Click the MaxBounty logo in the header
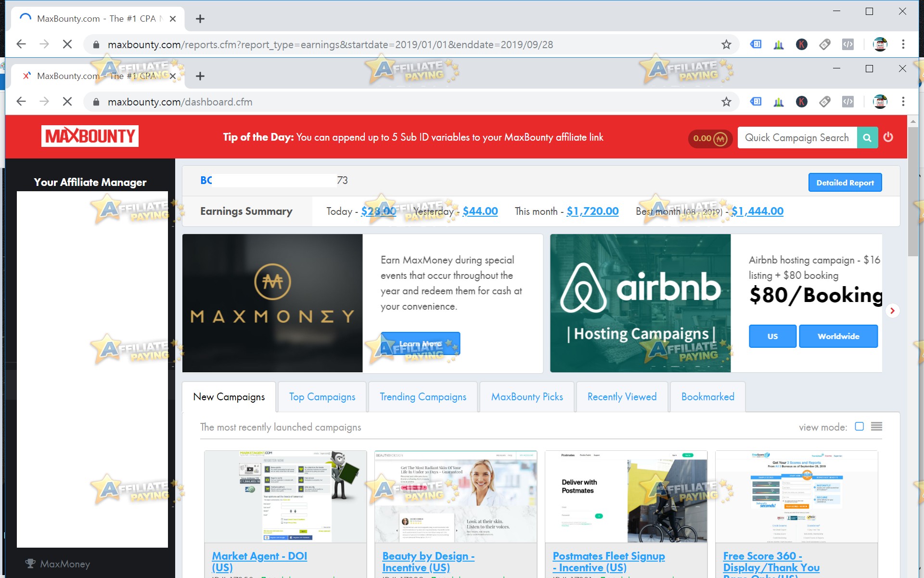The image size is (924, 578). tap(90, 135)
